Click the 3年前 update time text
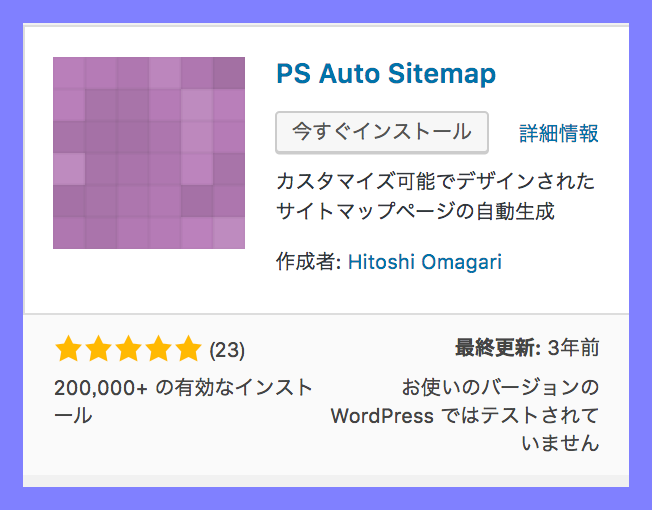 tap(573, 347)
